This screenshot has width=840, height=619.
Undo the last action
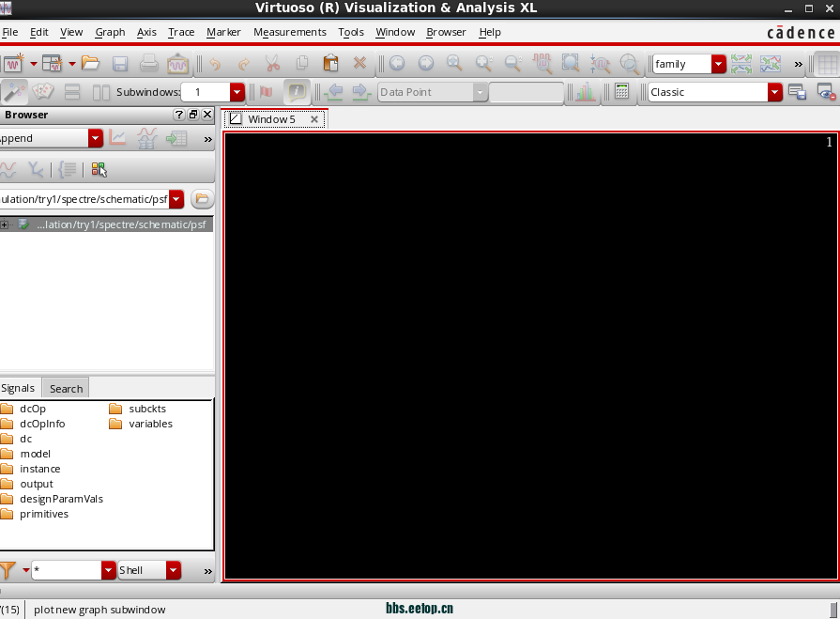pyautogui.click(x=215, y=64)
